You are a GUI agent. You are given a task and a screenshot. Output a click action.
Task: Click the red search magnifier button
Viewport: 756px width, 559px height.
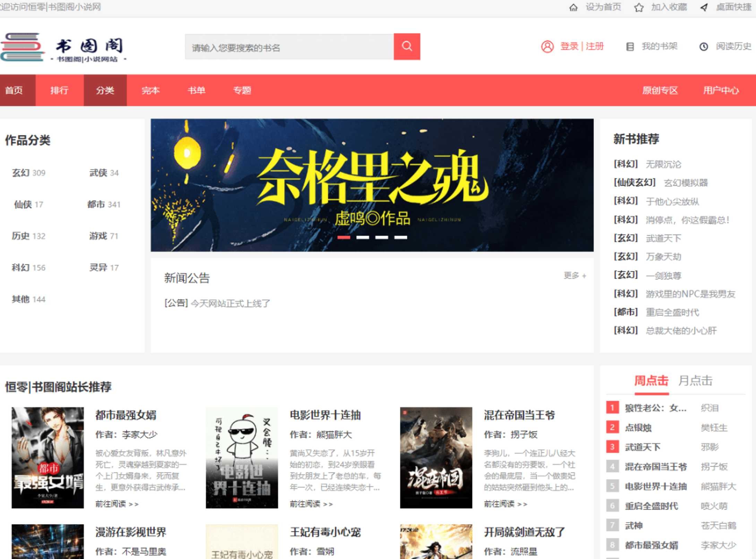point(407,46)
